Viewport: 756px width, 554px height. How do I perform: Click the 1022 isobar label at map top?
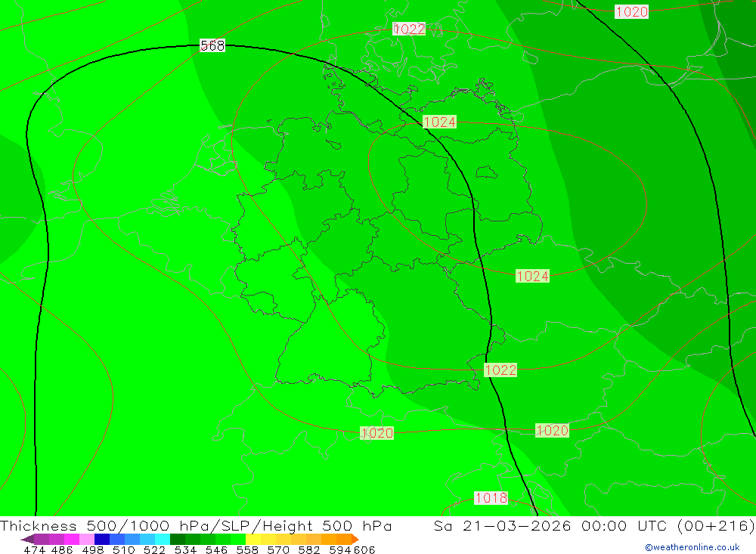point(409,29)
